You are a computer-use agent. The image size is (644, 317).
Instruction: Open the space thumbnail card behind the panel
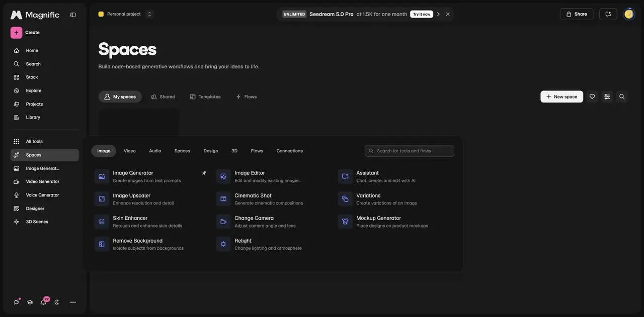coord(139,122)
